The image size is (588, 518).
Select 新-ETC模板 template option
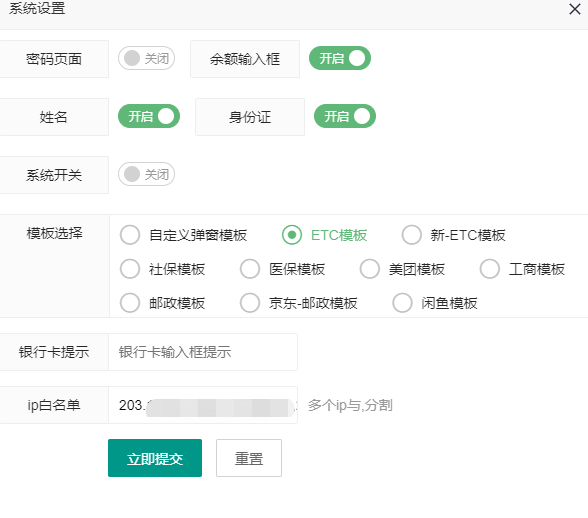[x=454, y=235]
